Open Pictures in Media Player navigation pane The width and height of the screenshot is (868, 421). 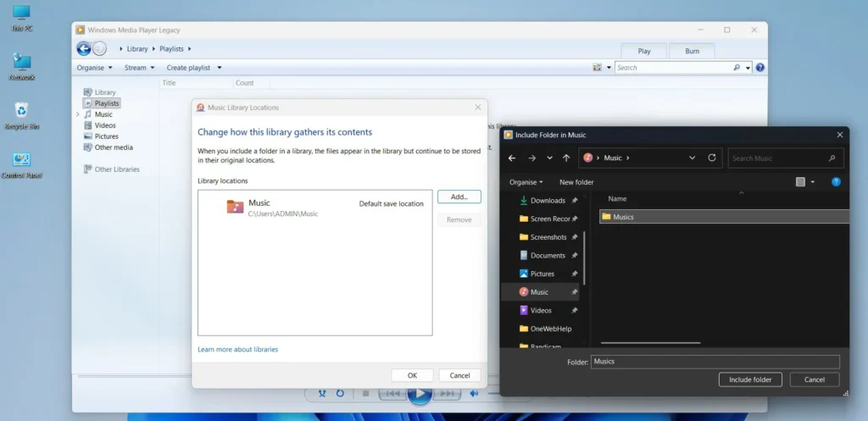click(x=101, y=136)
